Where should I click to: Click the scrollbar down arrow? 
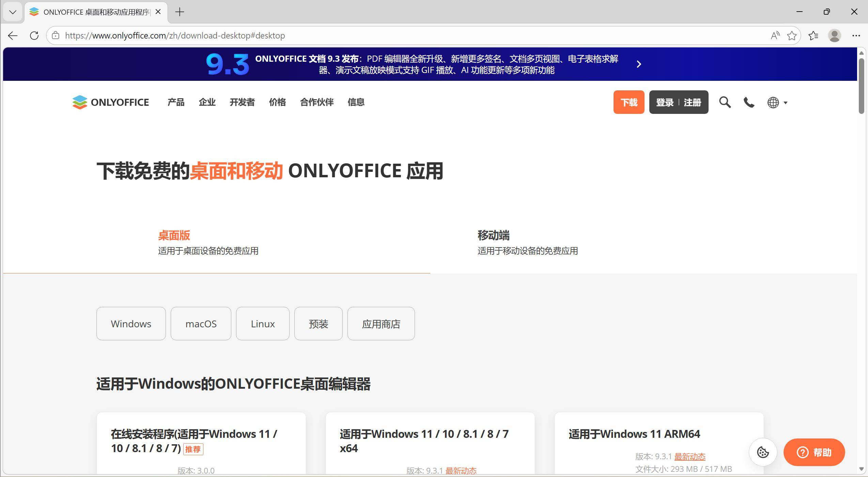pos(861,469)
